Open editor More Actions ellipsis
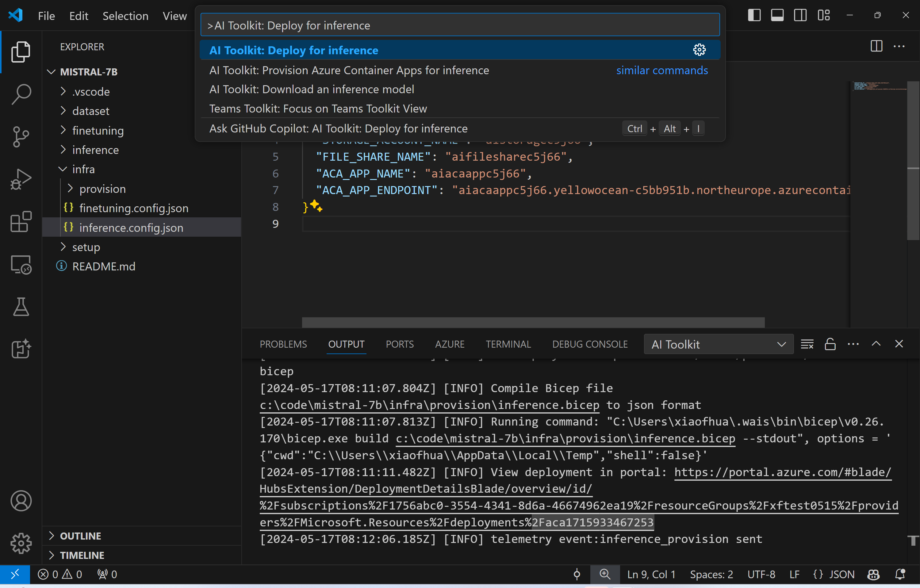The height and width of the screenshot is (588, 920). click(x=899, y=46)
